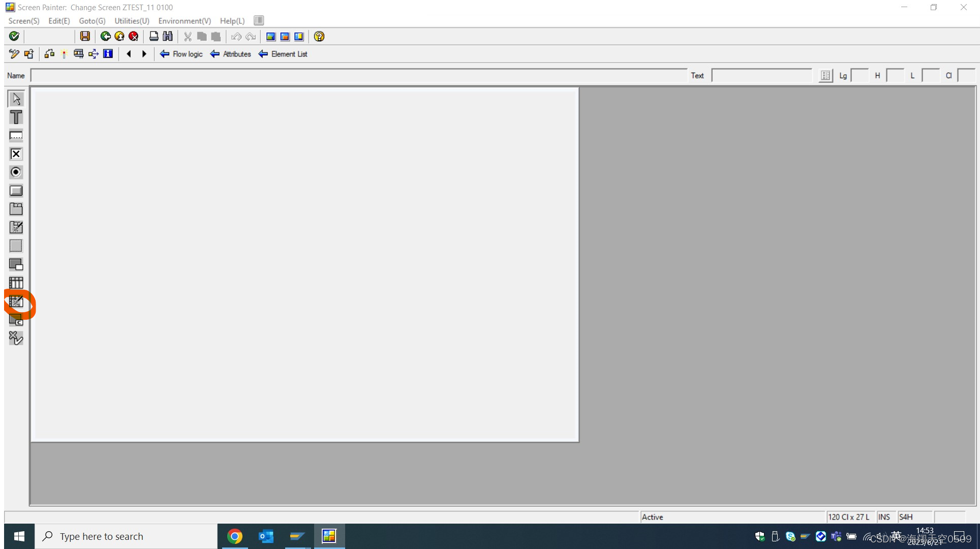This screenshot has width=980, height=549.
Task: Click the Save diskette icon
Action: pos(85,36)
